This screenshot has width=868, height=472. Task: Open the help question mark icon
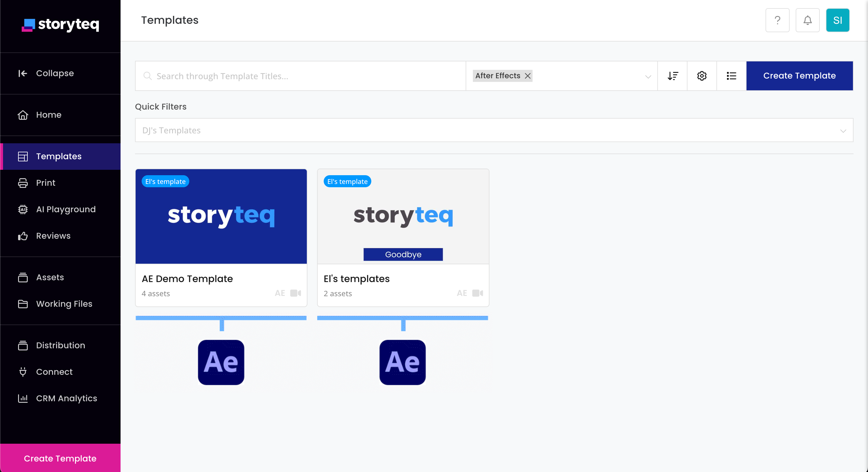tap(777, 20)
